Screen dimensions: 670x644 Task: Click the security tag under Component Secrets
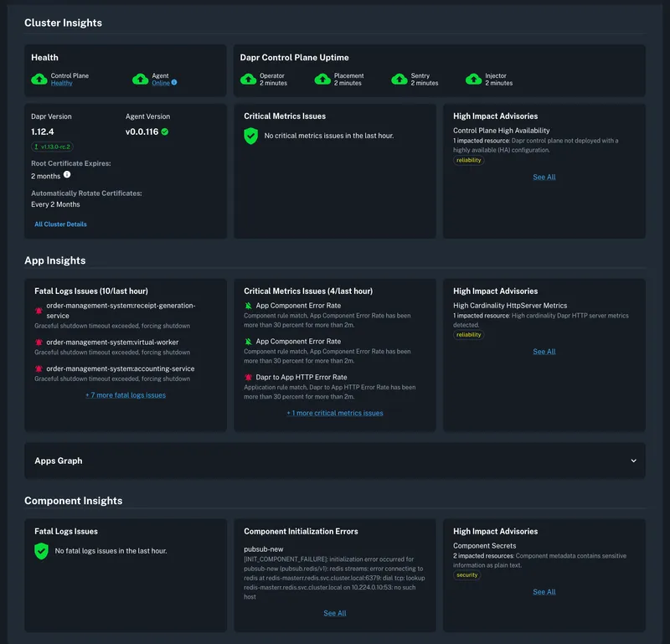[466, 575]
